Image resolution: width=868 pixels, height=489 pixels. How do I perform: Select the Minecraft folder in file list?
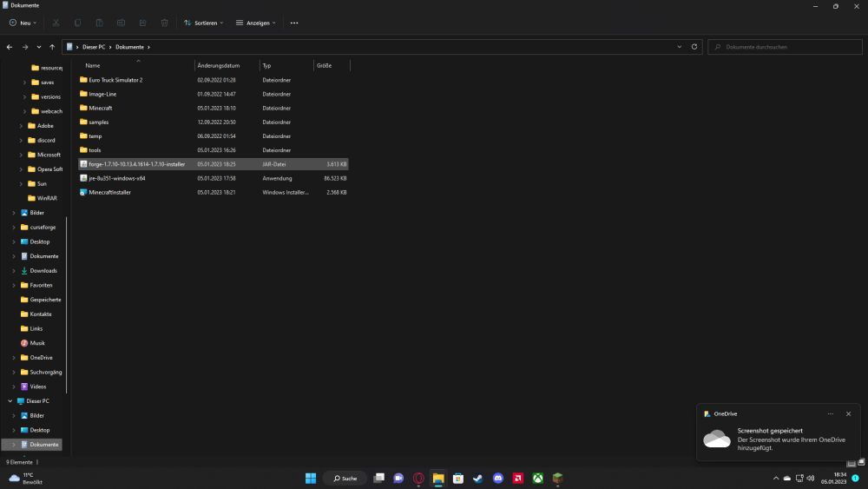coord(214,108)
